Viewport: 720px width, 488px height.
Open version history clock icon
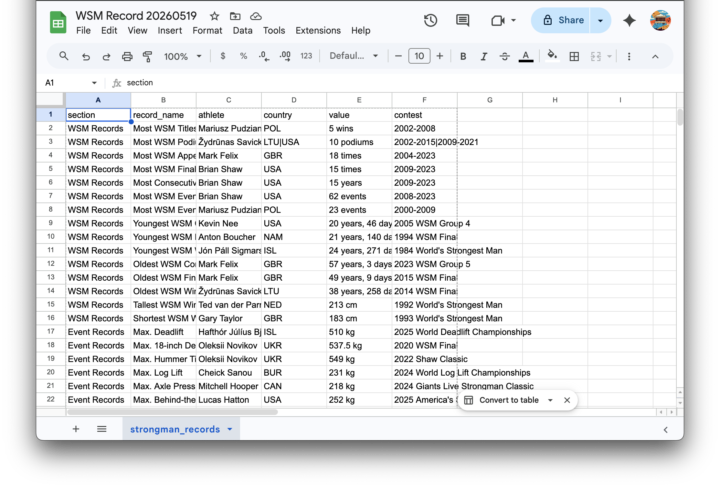pyautogui.click(x=430, y=20)
